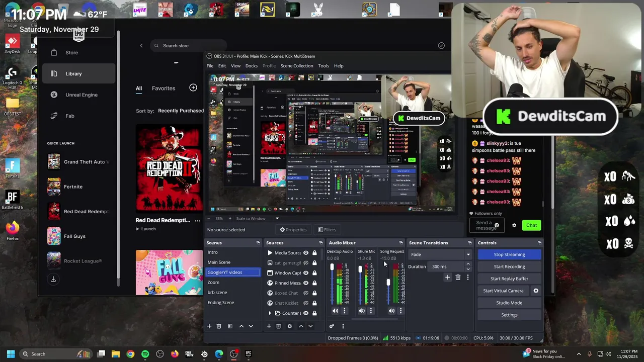Pop out the Controls dock

tap(539, 243)
